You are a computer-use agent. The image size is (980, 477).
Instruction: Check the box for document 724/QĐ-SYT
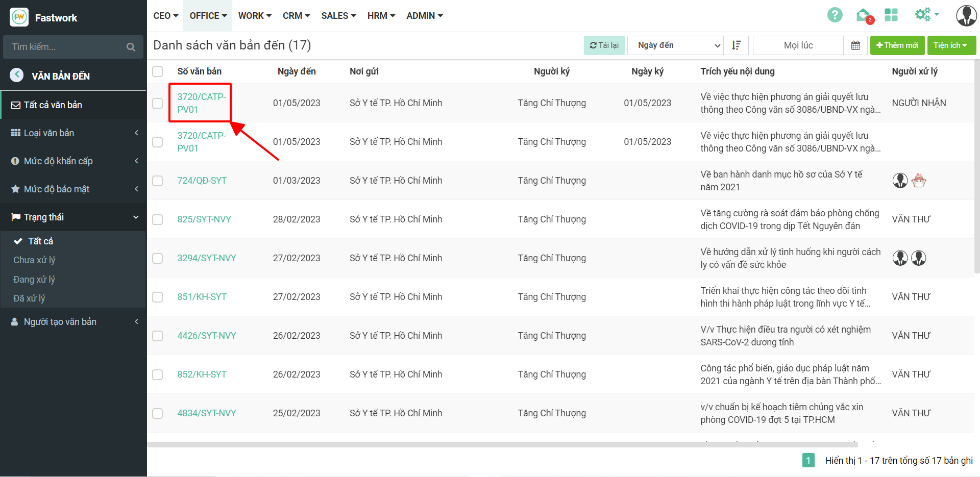click(158, 181)
